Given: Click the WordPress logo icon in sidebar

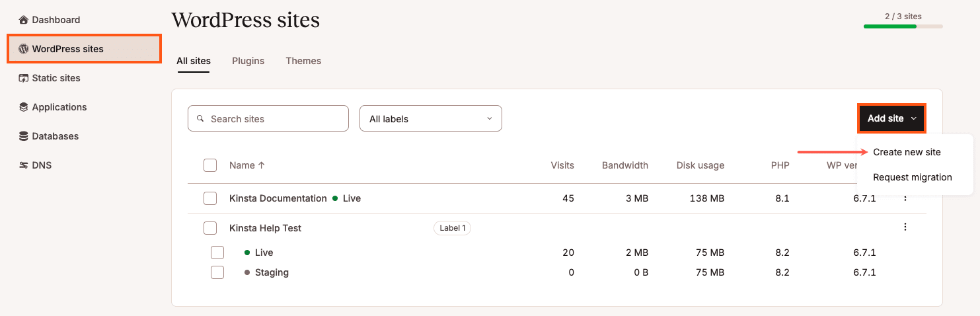Looking at the screenshot, I should 24,49.
